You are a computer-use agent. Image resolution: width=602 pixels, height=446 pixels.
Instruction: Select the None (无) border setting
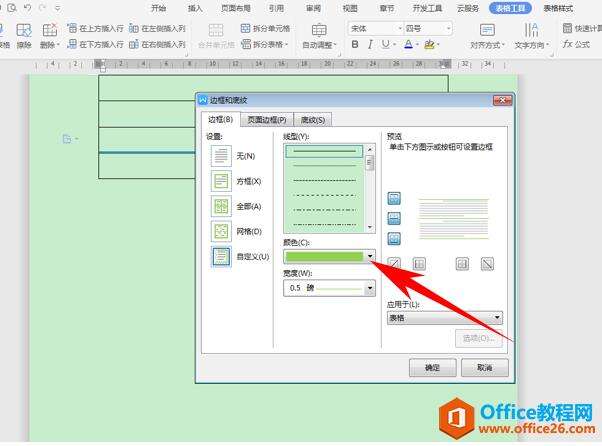(x=221, y=156)
